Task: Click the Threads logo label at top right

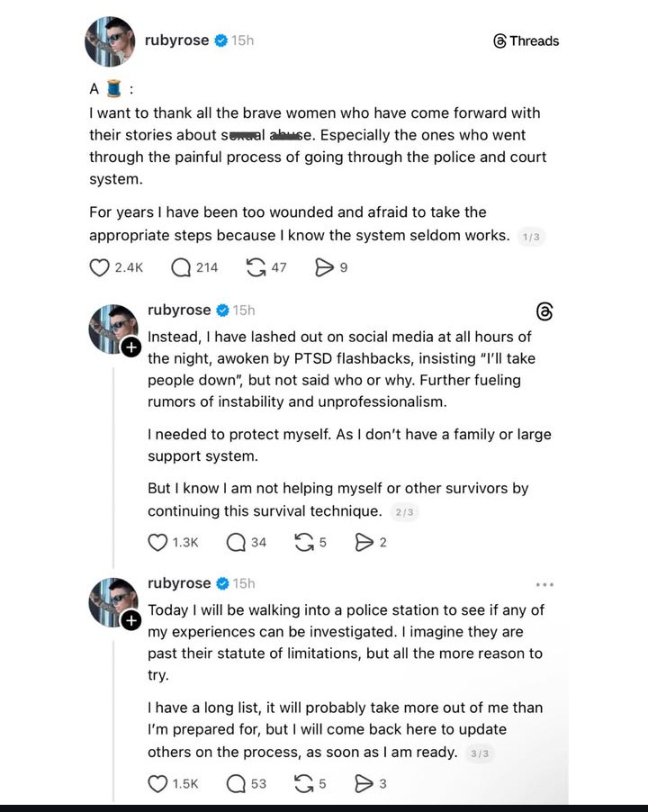Action: [x=526, y=41]
